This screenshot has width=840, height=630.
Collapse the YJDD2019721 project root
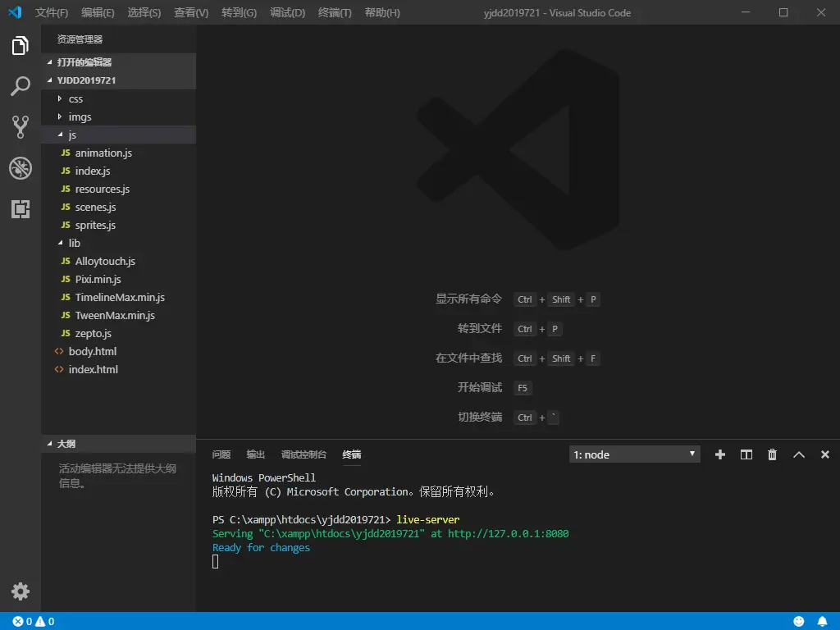pos(118,80)
